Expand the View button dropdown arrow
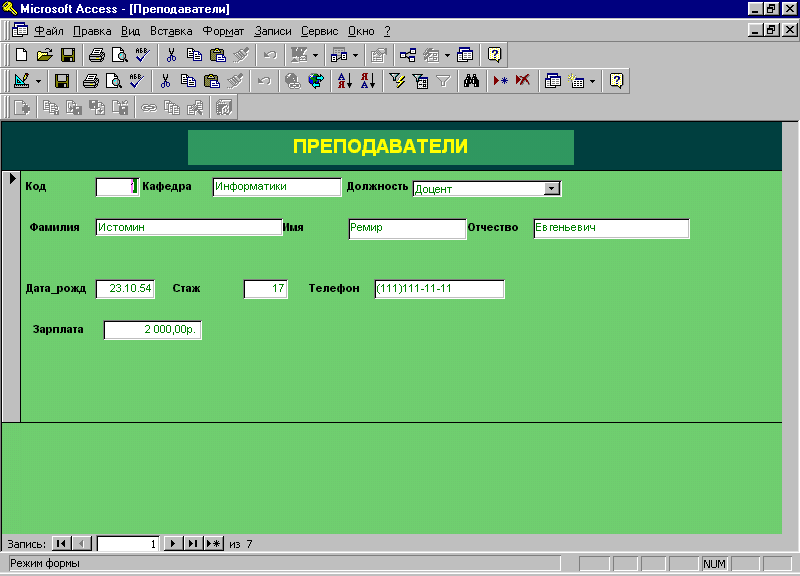Viewport: 800px width, 576px height. 38,81
